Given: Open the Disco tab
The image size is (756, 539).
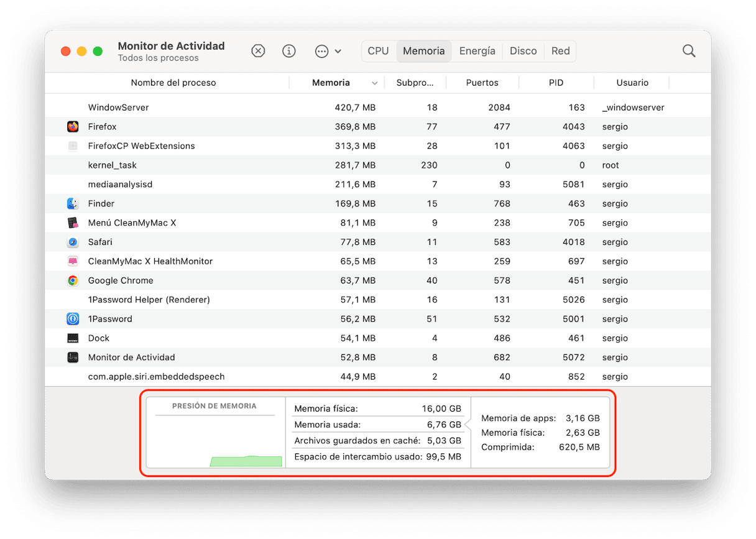Looking at the screenshot, I should pos(523,51).
